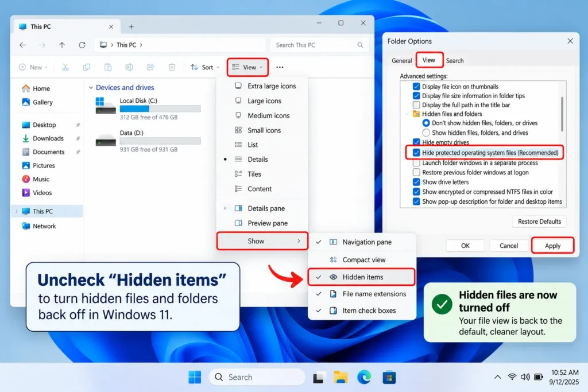
Task: Click the Delete trash icon
Action: 172,67
